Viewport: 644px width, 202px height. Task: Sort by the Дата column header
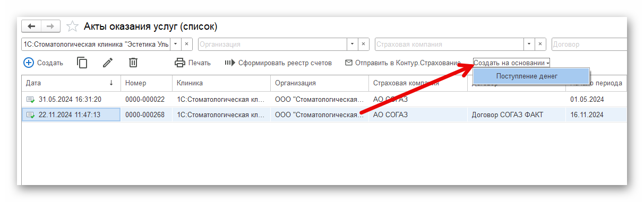tap(71, 83)
